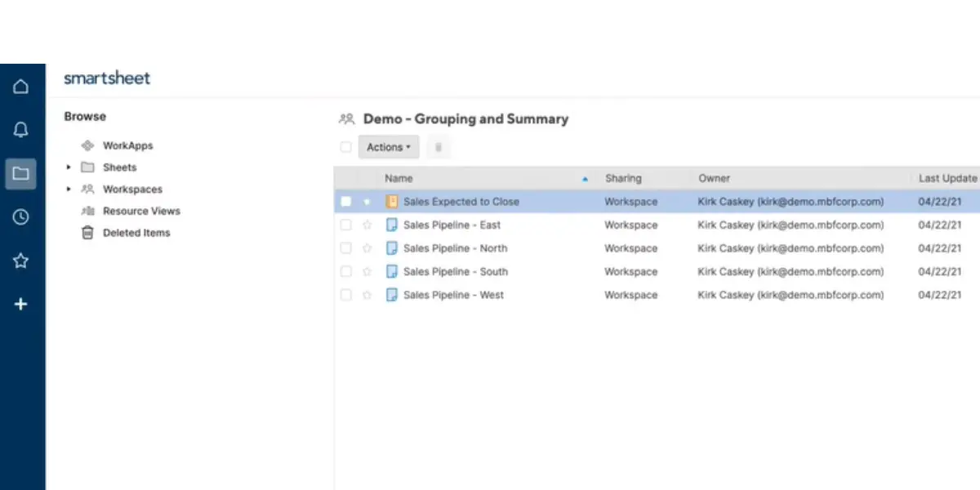This screenshot has width=980, height=490.
Task: Click the Deleted Items trash icon
Action: click(x=87, y=233)
